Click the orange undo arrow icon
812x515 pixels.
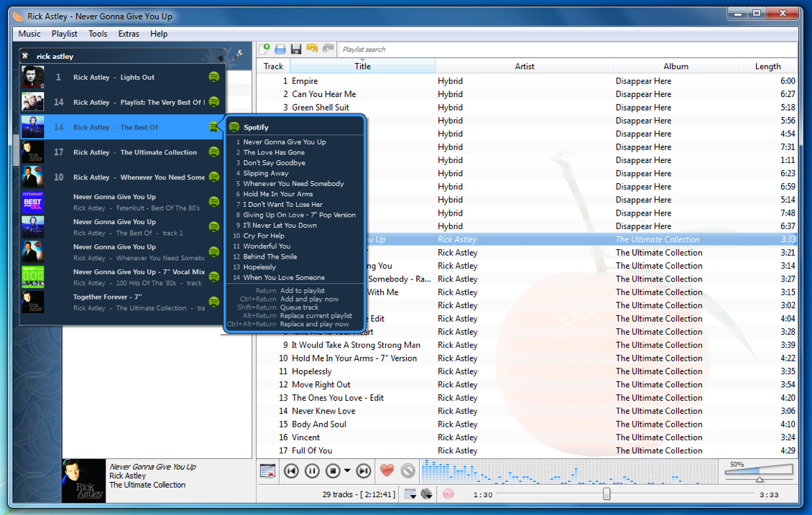click(312, 49)
